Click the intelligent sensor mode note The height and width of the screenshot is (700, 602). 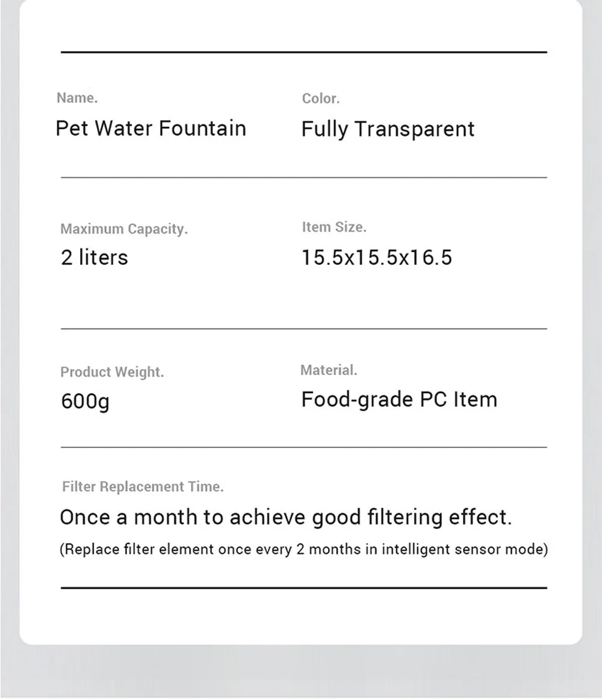(303, 549)
